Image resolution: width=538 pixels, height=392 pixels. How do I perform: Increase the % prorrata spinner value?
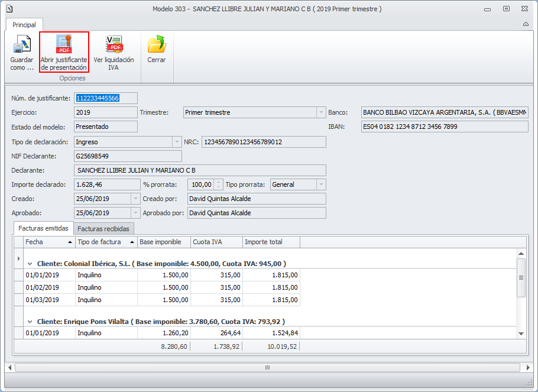219,182
